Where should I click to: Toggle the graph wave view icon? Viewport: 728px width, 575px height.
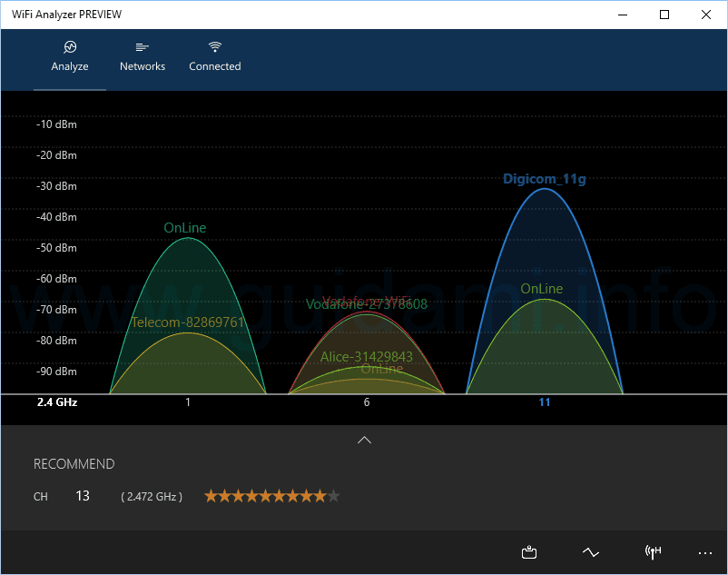point(591,552)
